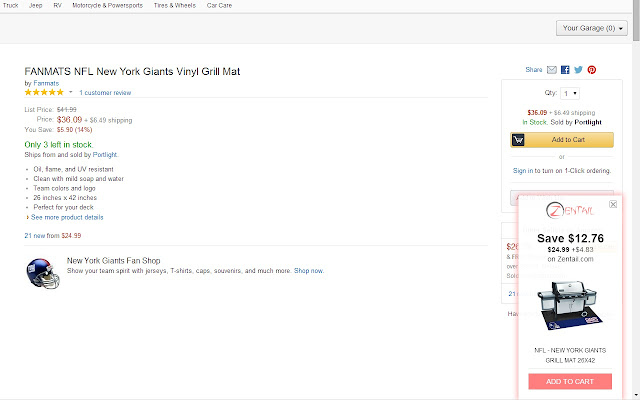Screen dimensions: 640x400
Task: Expand See more product details
Action: point(67,217)
